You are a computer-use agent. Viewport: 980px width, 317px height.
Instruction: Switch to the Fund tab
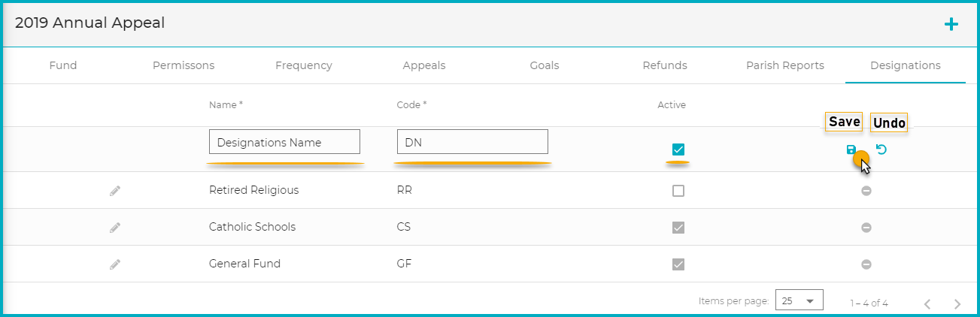63,65
